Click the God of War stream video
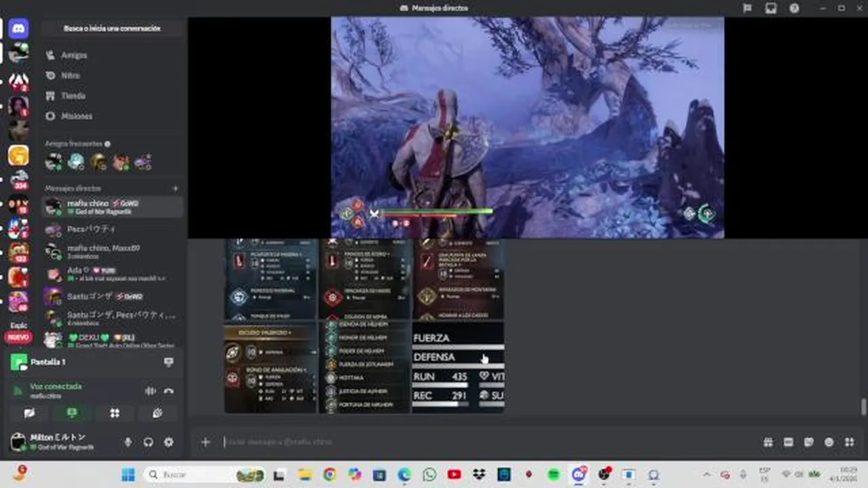 [x=528, y=127]
